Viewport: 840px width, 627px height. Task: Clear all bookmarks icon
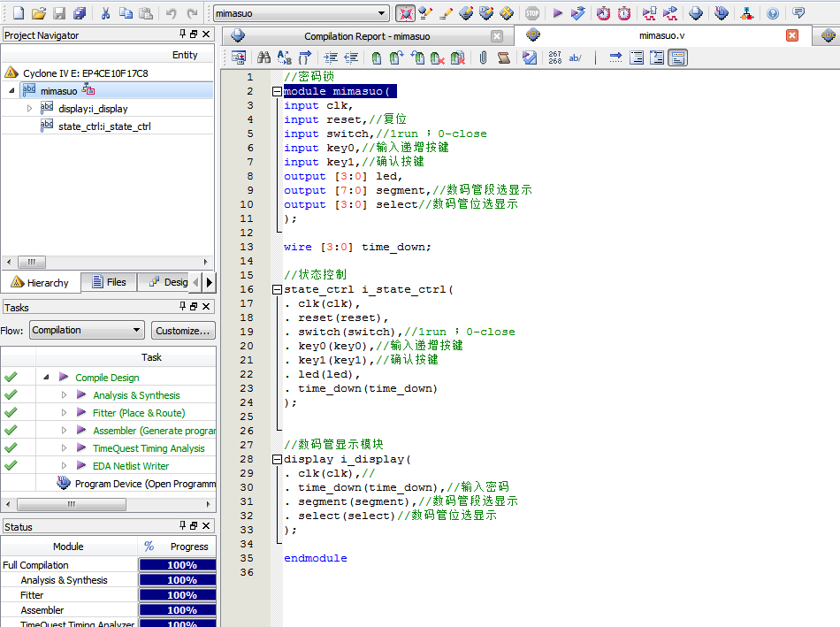(457, 57)
